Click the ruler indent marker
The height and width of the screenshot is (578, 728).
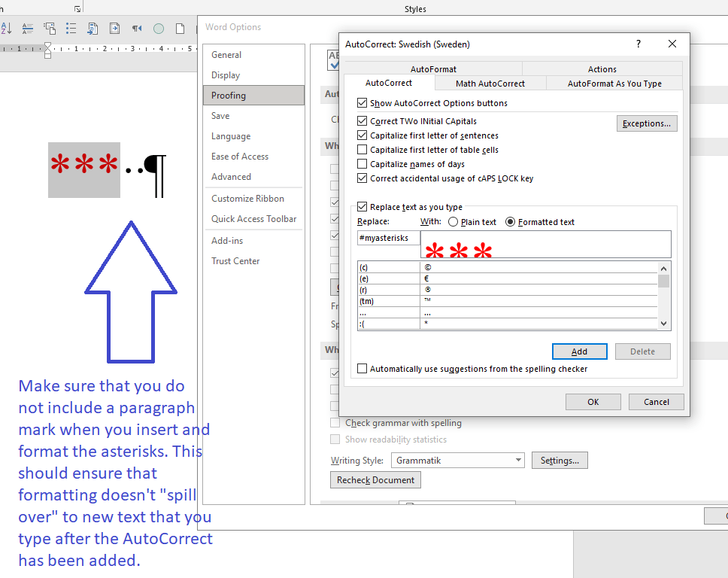point(47,50)
